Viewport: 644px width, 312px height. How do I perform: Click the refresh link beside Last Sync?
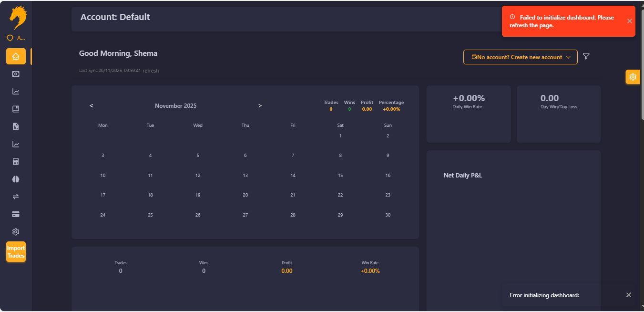(x=151, y=71)
